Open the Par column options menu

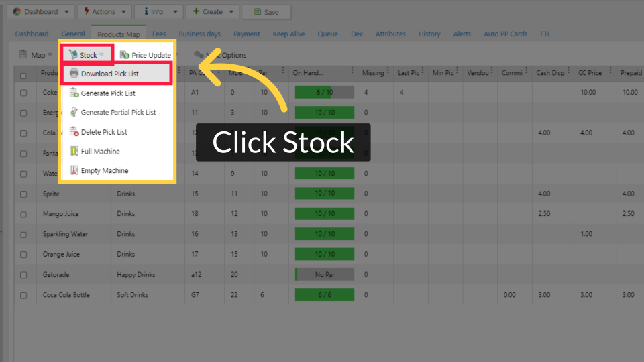pos(282,70)
